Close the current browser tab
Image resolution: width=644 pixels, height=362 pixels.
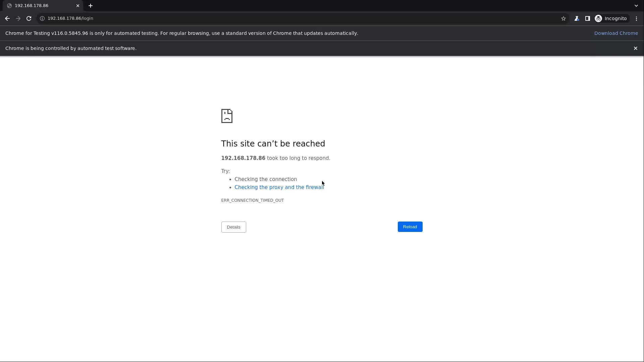pyautogui.click(x=78, y=5)
